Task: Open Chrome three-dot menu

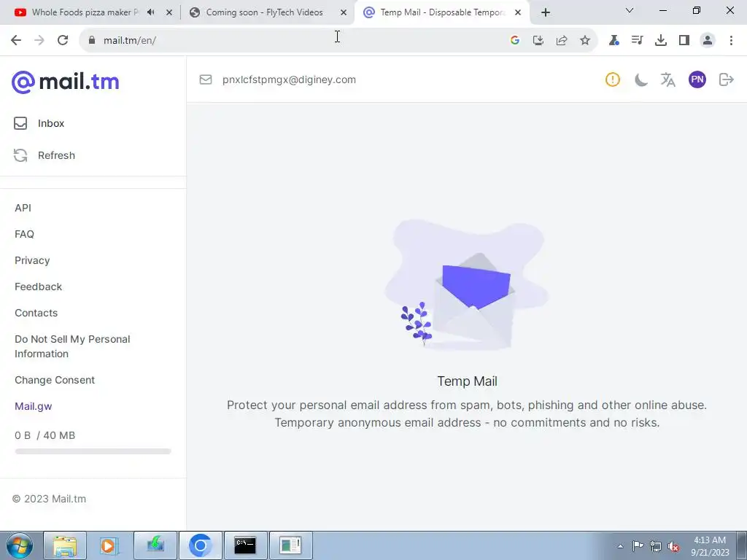Action: [x=731, y=41]
